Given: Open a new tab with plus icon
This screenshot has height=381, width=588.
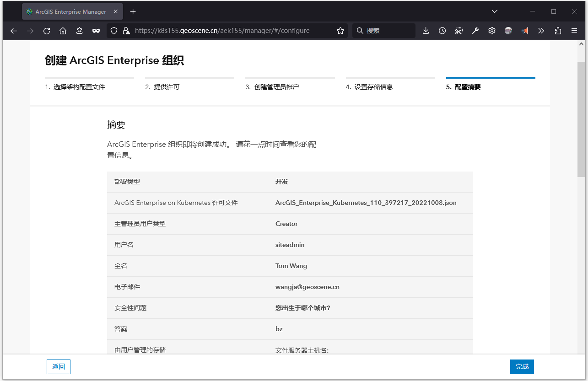Looking at the screenshot, I should pyautogui.click(x=133, y=11).
